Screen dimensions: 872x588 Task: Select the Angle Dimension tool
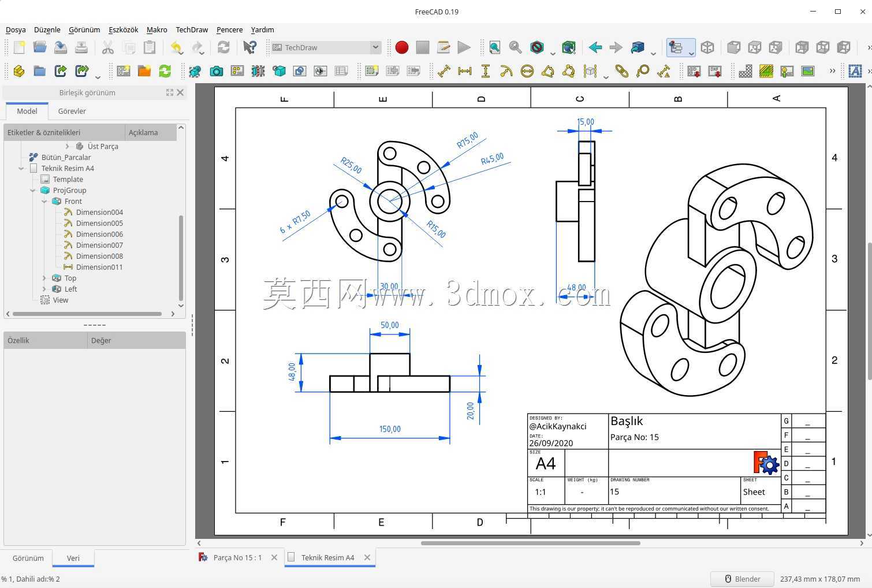tap(548, 71)
